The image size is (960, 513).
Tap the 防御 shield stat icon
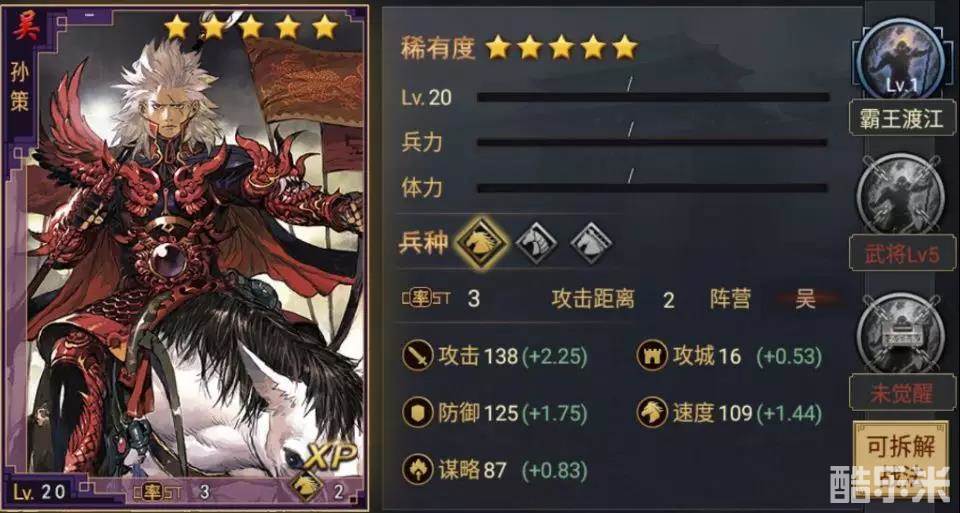tap(418, 413)
